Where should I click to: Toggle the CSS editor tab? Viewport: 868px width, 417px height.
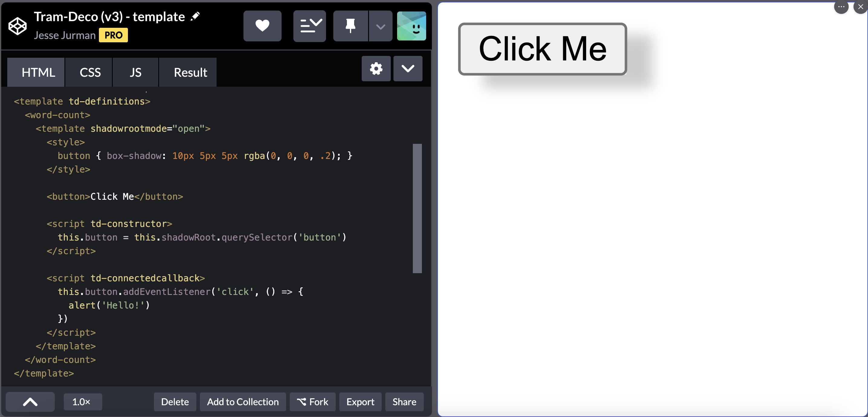point(90,72)
